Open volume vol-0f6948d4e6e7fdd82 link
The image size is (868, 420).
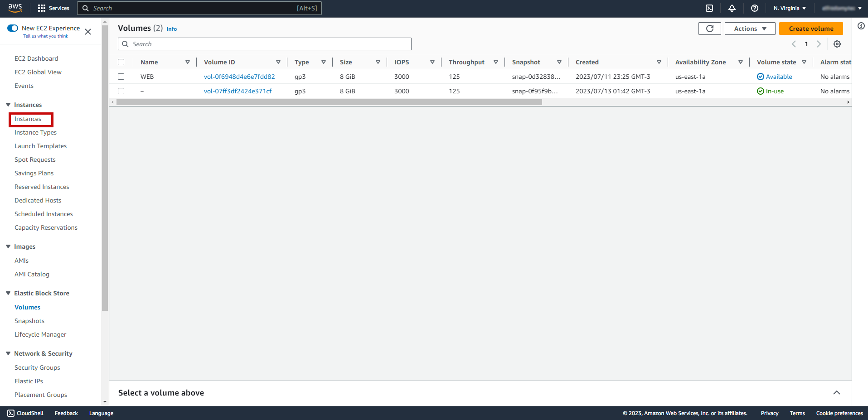[239, 77]
